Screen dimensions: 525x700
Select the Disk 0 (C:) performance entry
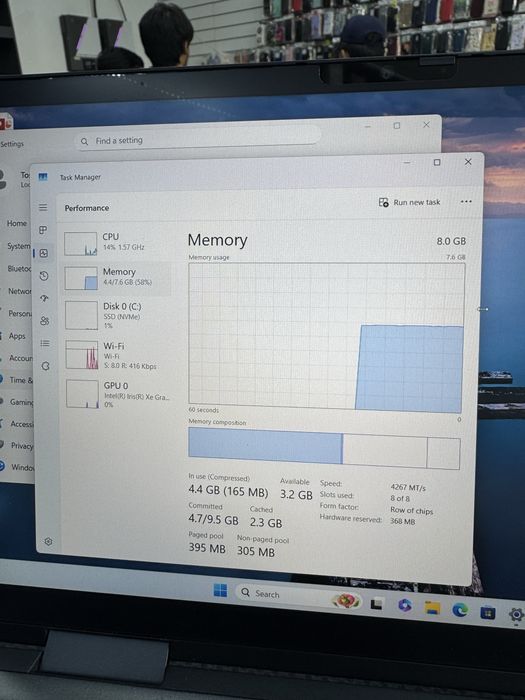pyautogui.click(x=118, y=315)
